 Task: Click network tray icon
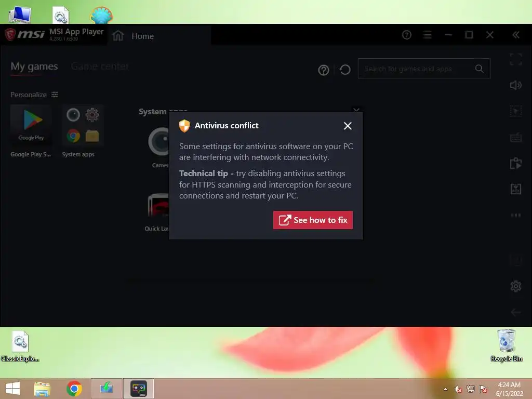(471, 389)
